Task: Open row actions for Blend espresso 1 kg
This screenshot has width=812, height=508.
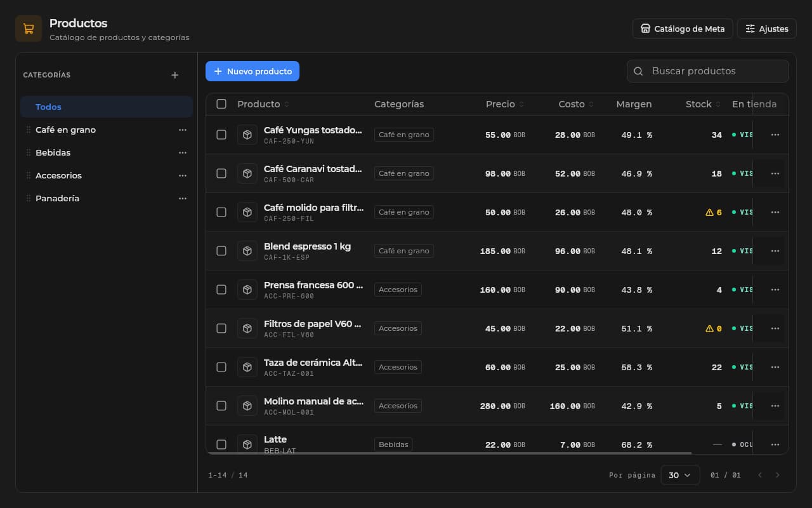Action: click(x=775, y=251)
